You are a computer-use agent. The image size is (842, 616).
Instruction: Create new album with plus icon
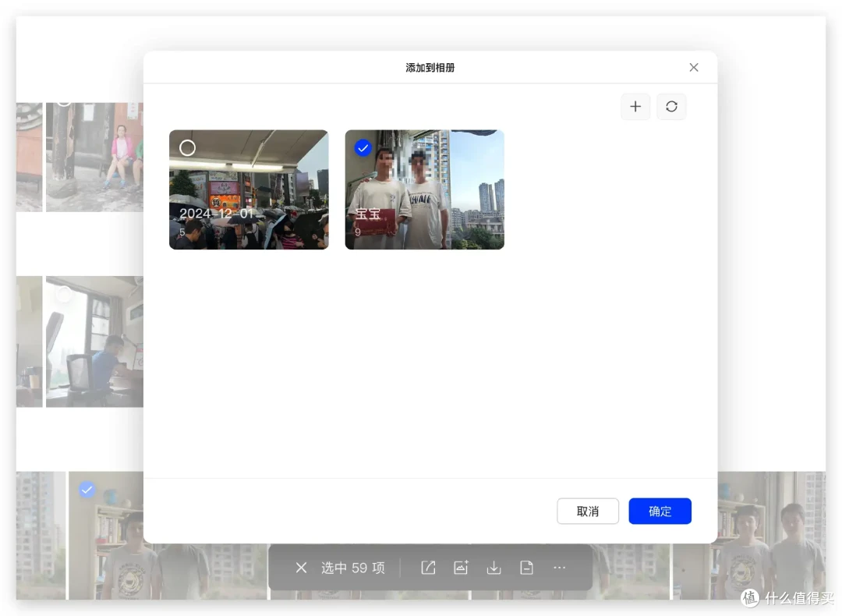coord(635,106)
